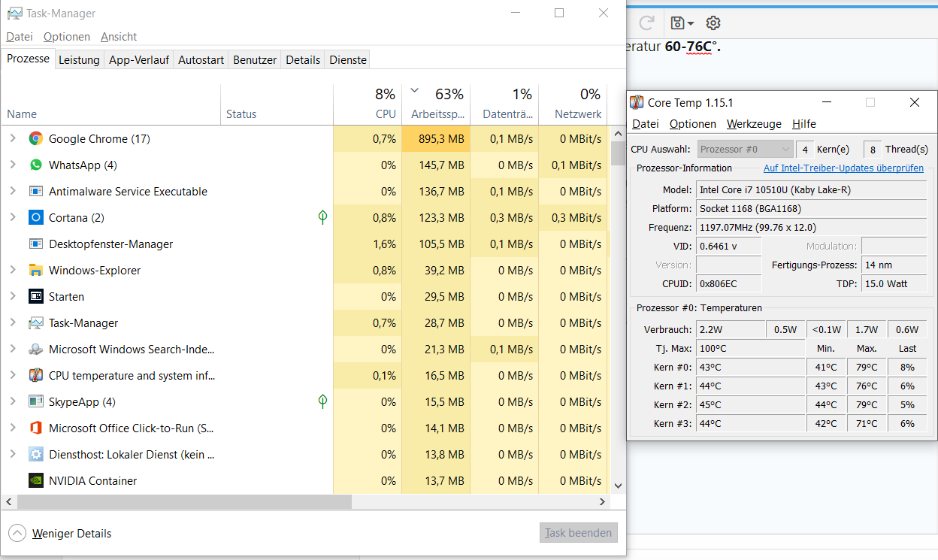
Task: Collapse view with Weniger Details chevron
Action: tap(17, 533)
